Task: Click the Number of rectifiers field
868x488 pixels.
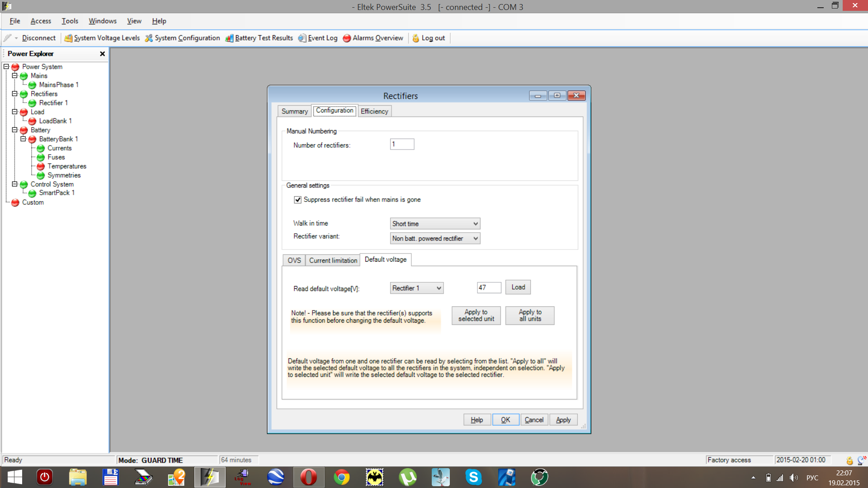Action: click(x=402, y=144)
